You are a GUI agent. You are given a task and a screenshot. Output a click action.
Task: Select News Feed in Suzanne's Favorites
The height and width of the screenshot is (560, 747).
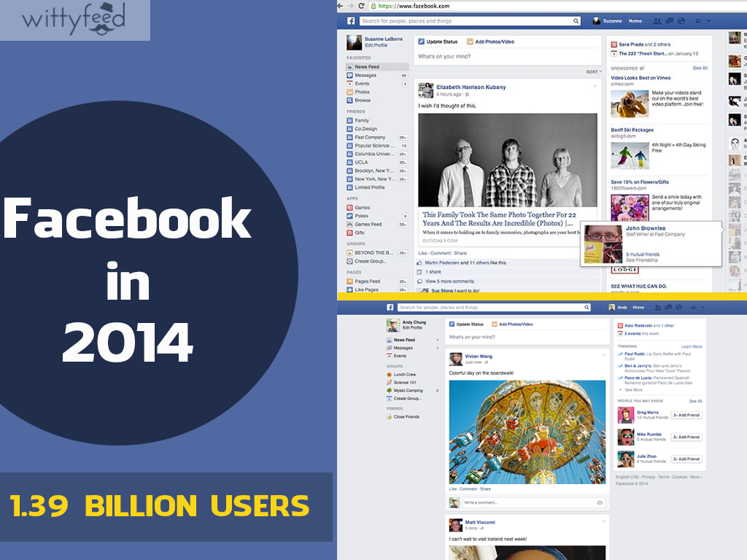coord(377,66)
